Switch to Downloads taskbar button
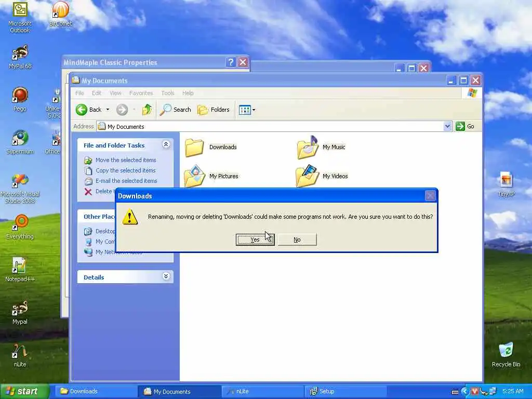 click(x=96, y=391)
